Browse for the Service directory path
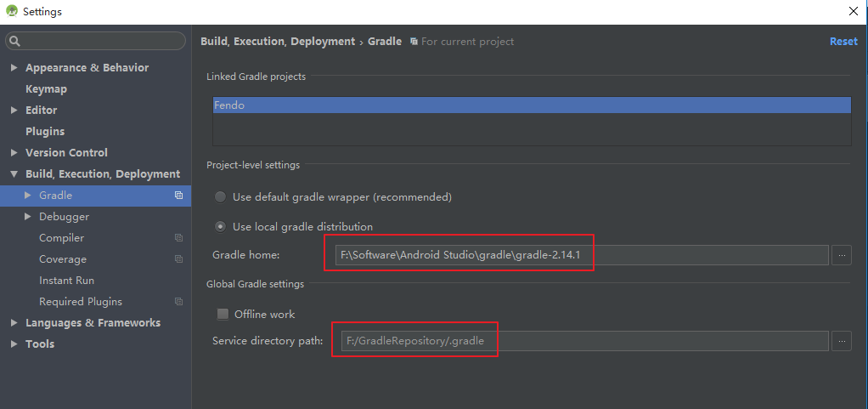This screenshot has height=409, width=868. 842,341
